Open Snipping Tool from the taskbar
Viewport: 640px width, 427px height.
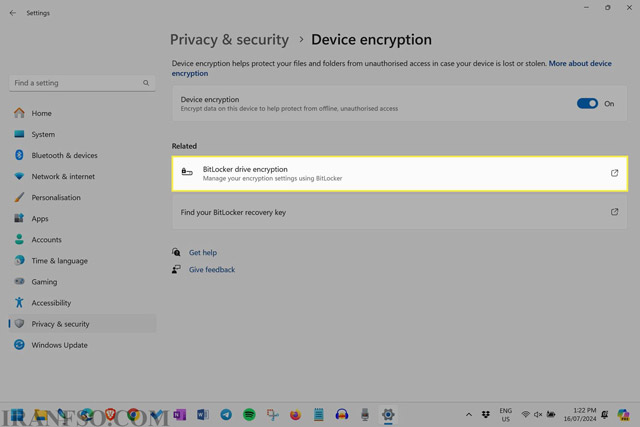tap(272, 415)
